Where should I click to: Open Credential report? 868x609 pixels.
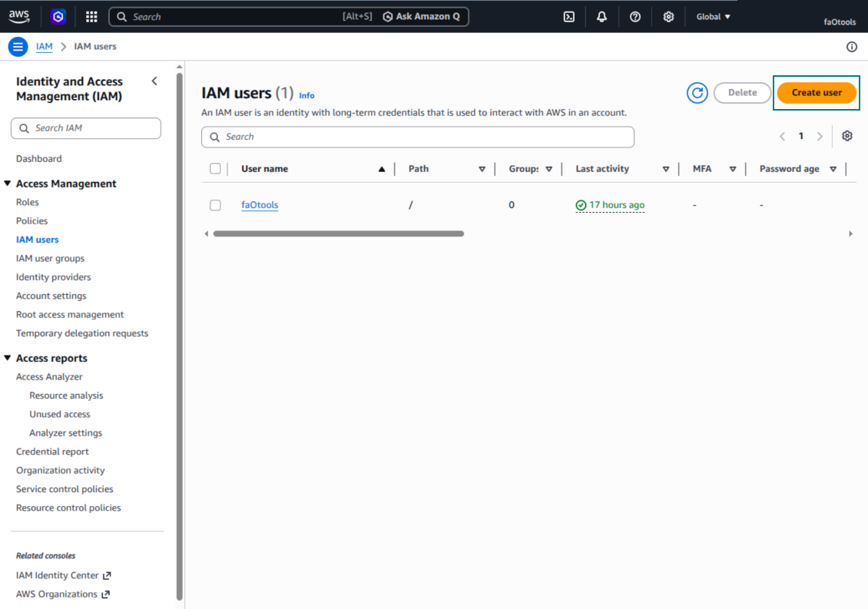[52, 452]
